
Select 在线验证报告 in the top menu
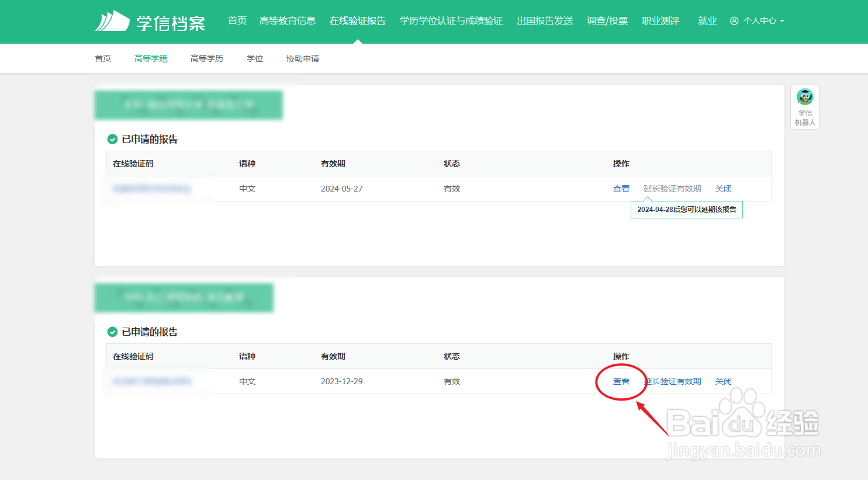pos(358,20)
